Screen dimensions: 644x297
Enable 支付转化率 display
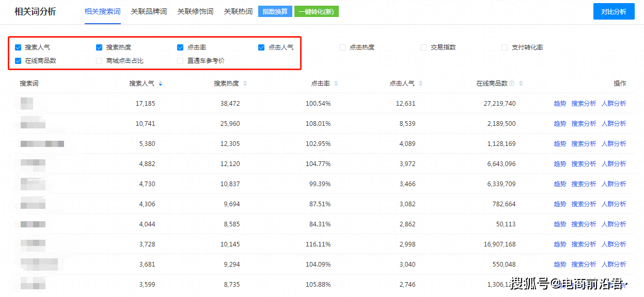(504, 47)
